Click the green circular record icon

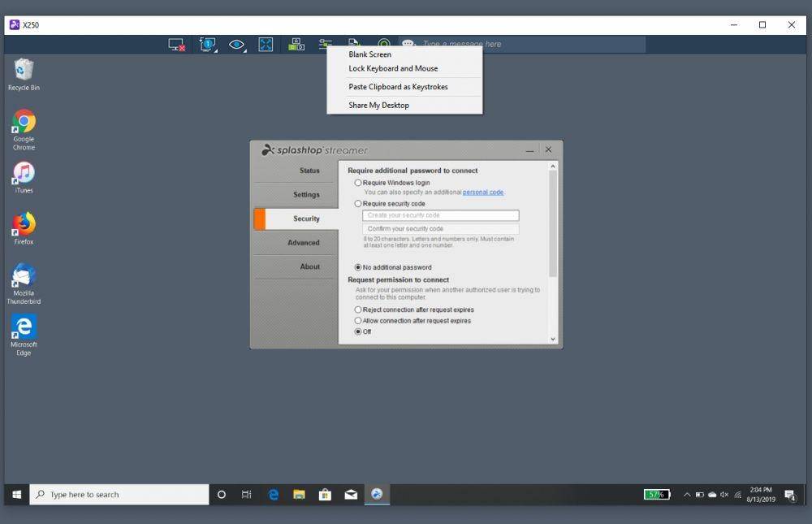(384, 43)
